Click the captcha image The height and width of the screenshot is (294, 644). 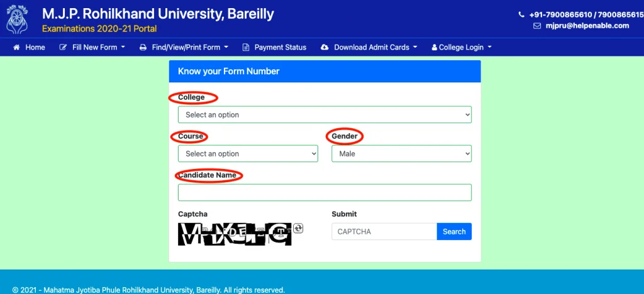tap(235, 234)
